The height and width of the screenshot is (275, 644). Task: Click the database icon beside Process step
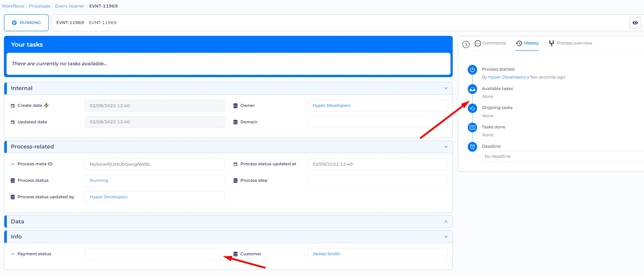(236, 181)
